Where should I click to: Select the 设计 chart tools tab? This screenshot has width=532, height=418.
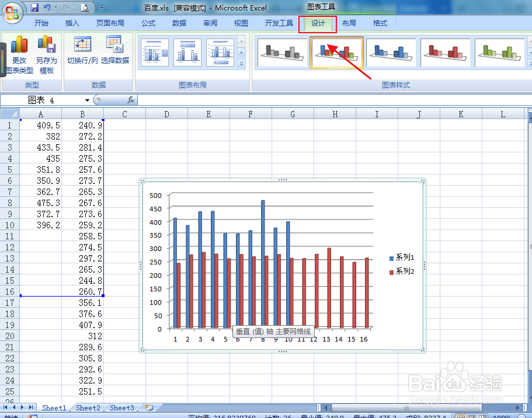click(x=318, y=23)
